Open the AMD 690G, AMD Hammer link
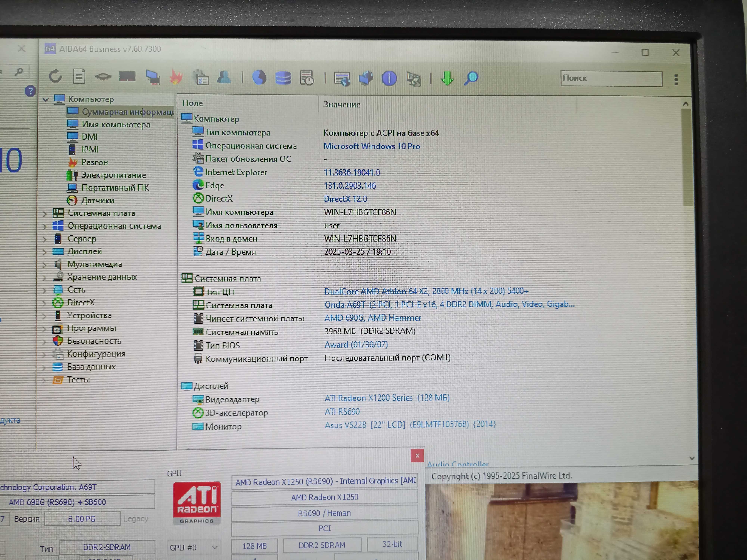747x560 pixels. point(373,318)
